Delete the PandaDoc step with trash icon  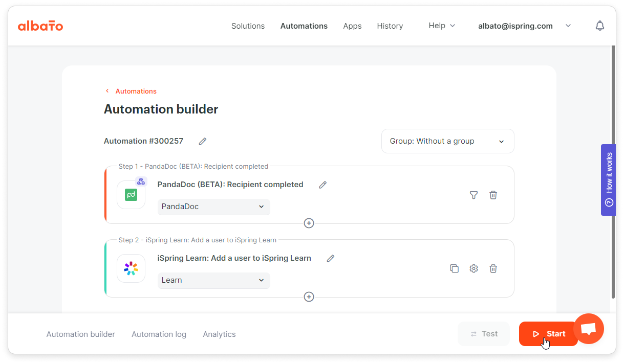pos(493,195)
